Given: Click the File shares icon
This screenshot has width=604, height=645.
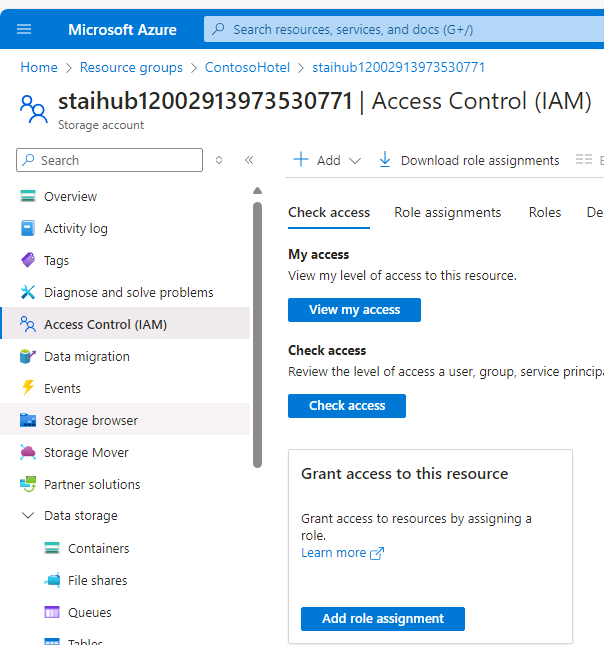Looking at the screenshot, I should point(52,580).
